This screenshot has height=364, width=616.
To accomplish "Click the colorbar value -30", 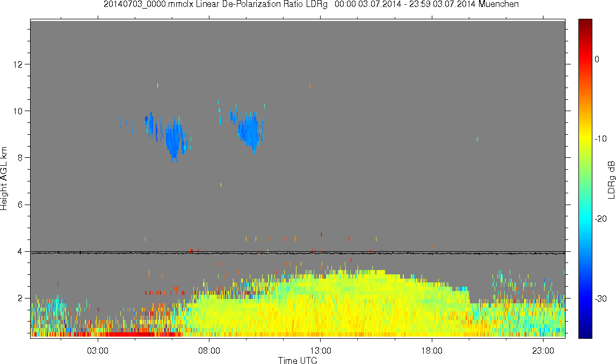I will [600, 299].
